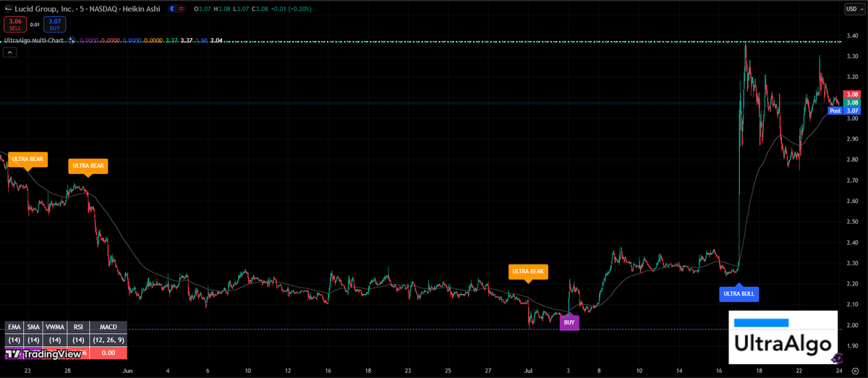Click the red 3.06 SELL button
The height and width of the screenshot is (378, 868).
coord(14,24)
